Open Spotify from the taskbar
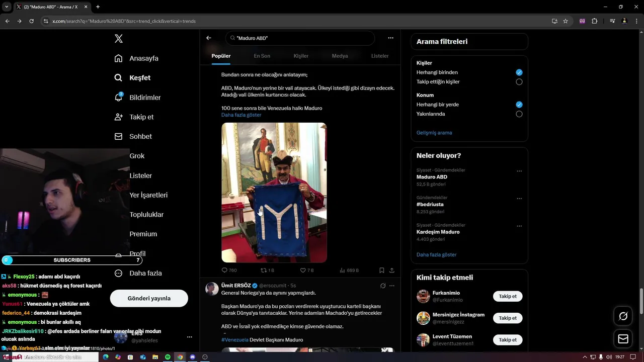 (168, 357)
